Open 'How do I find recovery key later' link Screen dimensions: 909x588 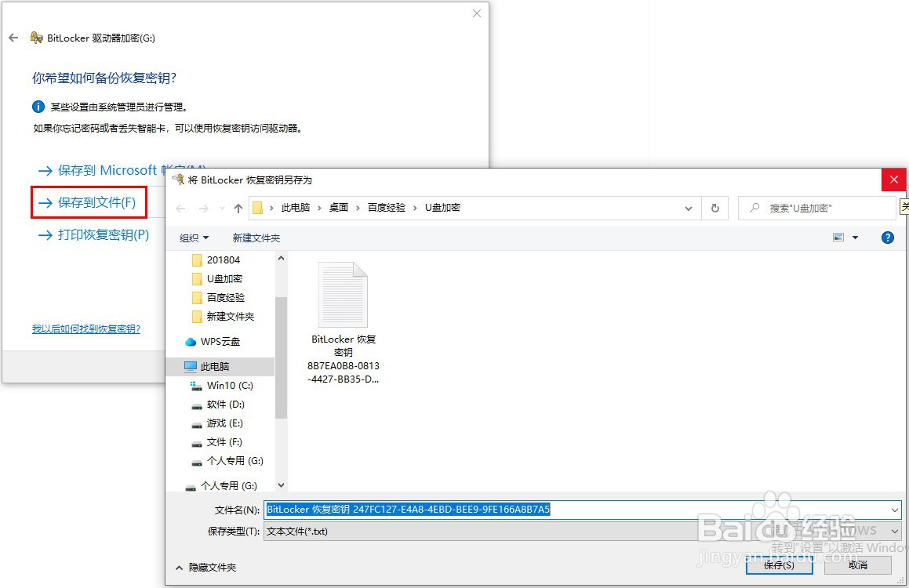click(85, 329)
